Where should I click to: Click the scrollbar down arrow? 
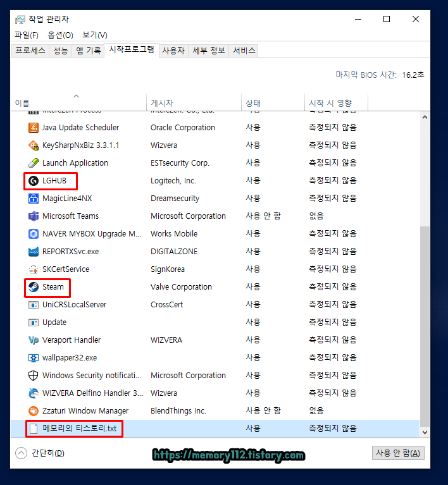pyautogui.click(x=425, y=432)
